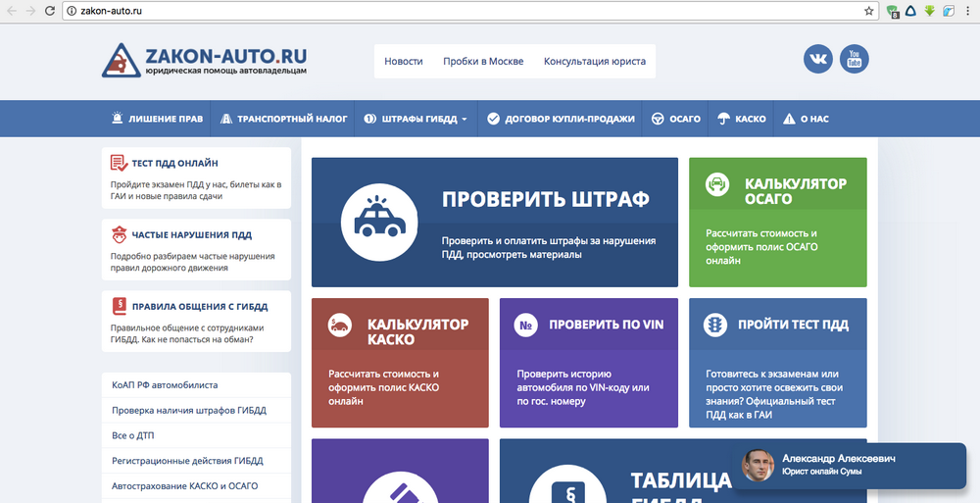Open Регистрационные действия ГИБДД link

(x=187, y=461)
